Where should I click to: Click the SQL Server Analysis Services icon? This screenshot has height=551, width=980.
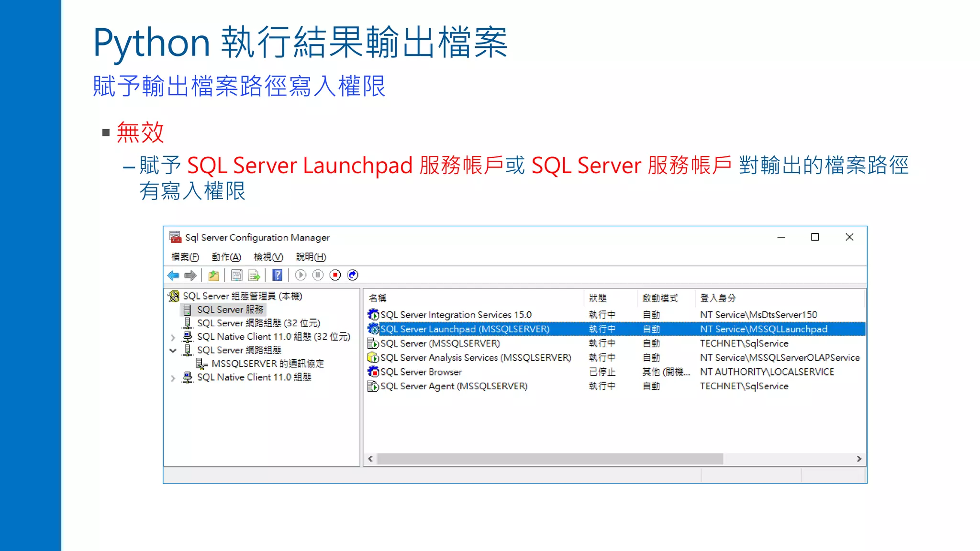(x=373, y=358)
